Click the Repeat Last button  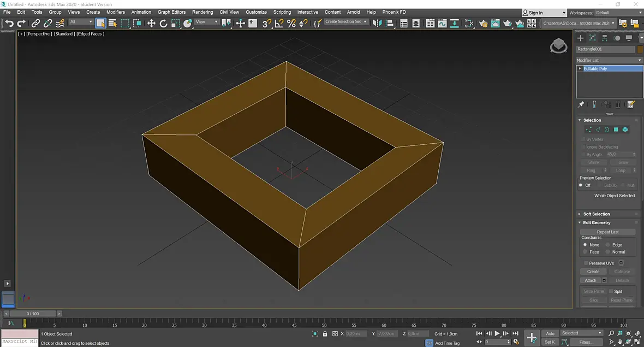pyautogui.click(x=608, y=232)
